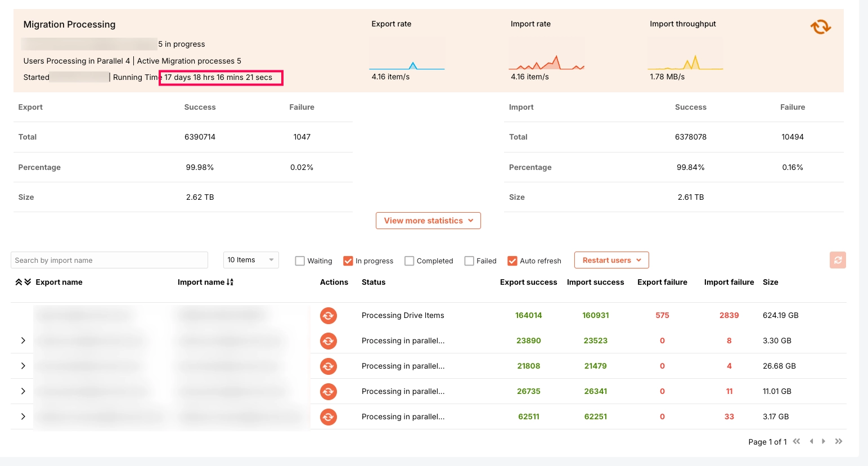The height and width of the screenshot is (466, 868).
Task: Click the restart icon for the Processing Drive Items row
Action: click(x=329, y=316)
